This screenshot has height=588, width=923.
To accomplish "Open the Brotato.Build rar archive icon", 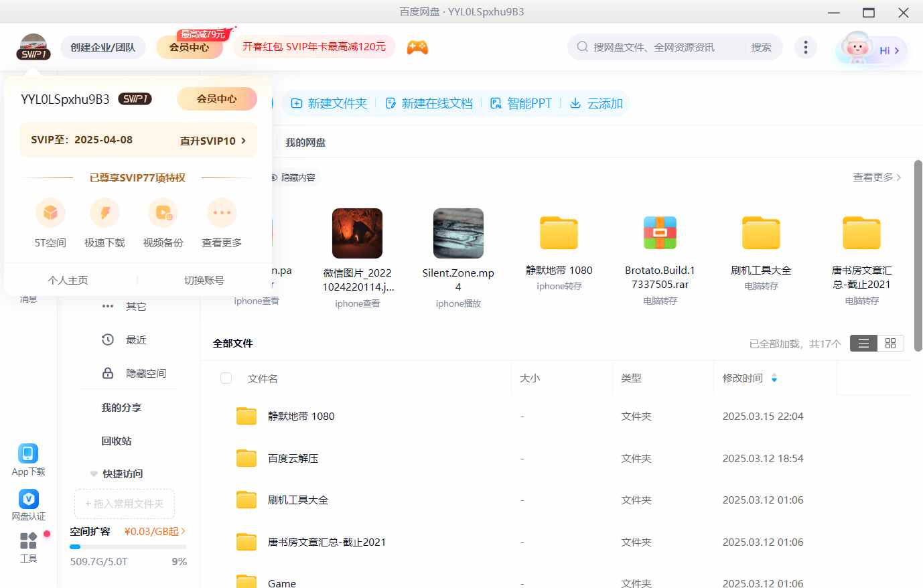I will click(660, 233).
